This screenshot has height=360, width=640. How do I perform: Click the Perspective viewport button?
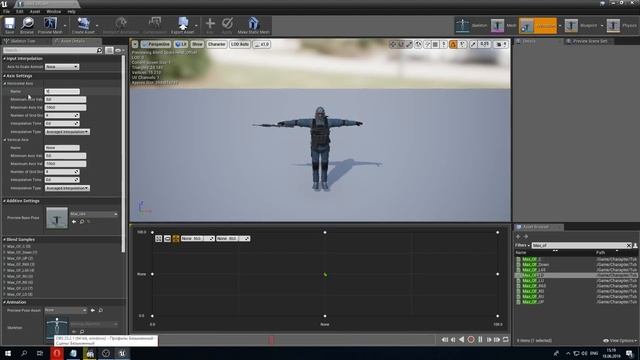156,44
